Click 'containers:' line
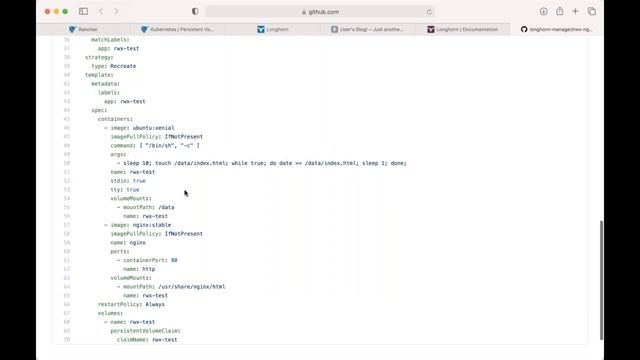Screen dimensions: 640x360 click(x=115, y=119)
